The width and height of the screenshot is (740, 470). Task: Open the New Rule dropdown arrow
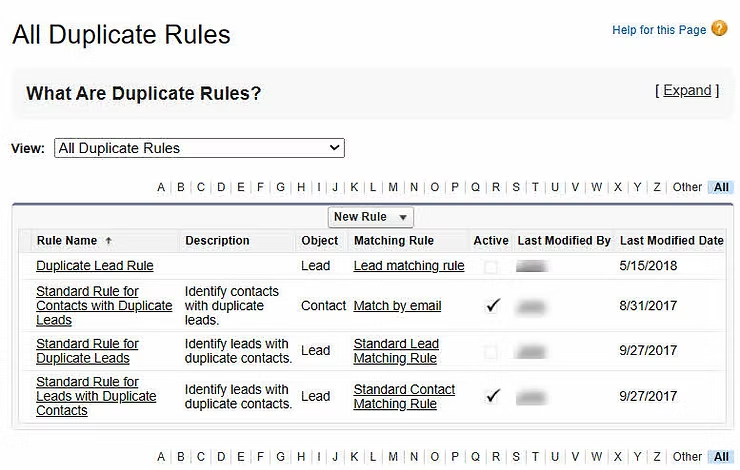click(403, 217)
